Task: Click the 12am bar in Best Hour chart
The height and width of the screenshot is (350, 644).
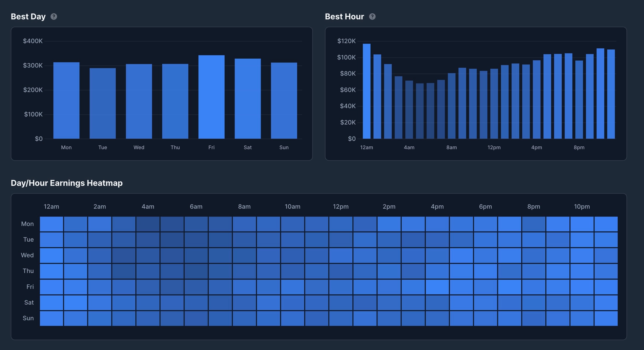Action: pyautogui.click(x=366, y=91)
